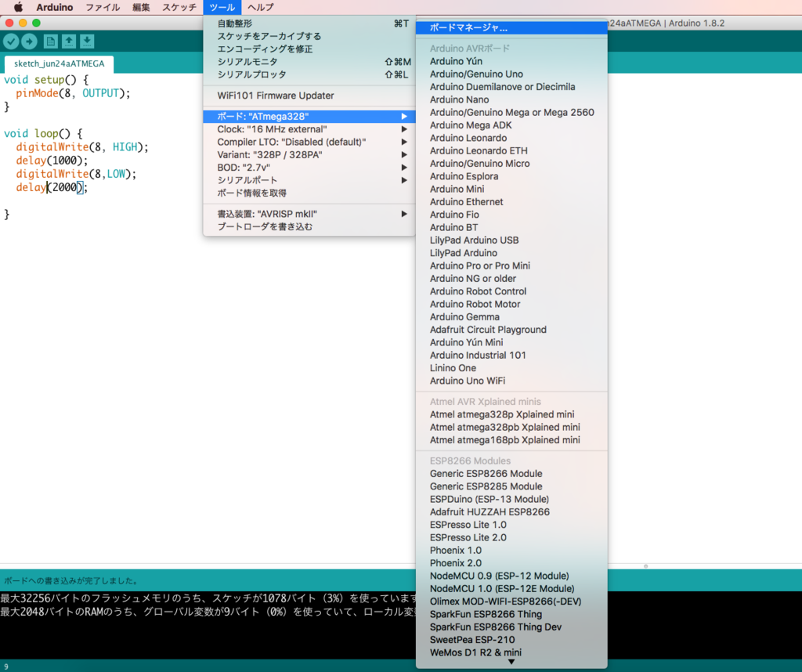
Task: Click the New sketch toolbar icon
Action: 50,42
